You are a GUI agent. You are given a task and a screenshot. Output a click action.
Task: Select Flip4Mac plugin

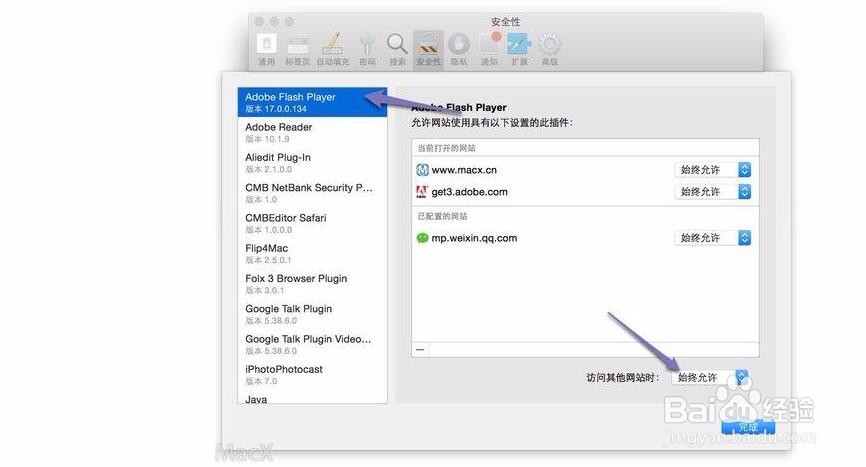coord(312,254)
